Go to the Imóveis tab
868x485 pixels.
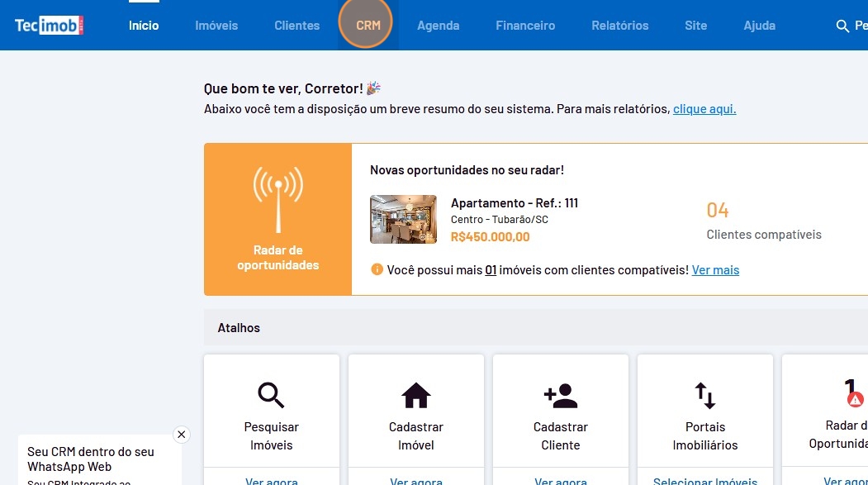coord(216,26)
